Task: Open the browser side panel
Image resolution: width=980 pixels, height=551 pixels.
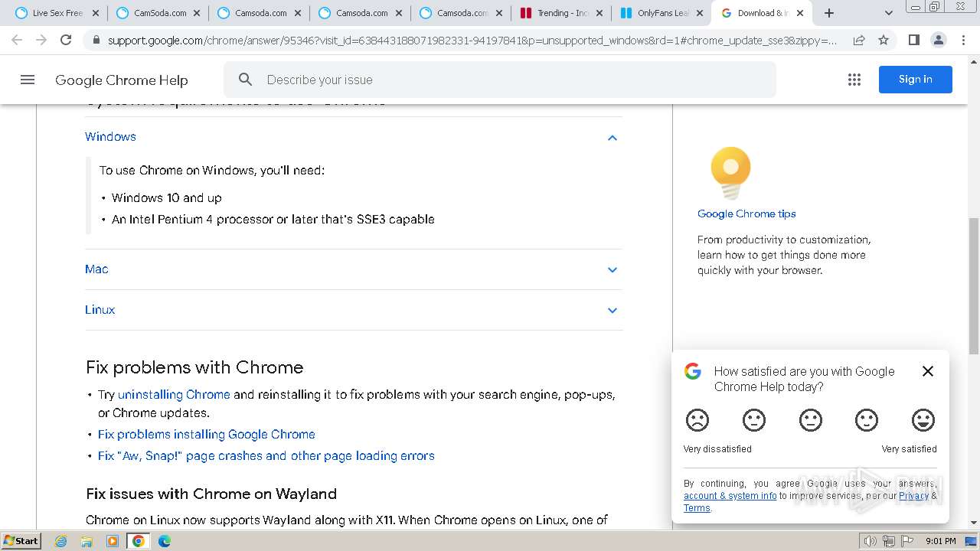Action: click(913, 40)
